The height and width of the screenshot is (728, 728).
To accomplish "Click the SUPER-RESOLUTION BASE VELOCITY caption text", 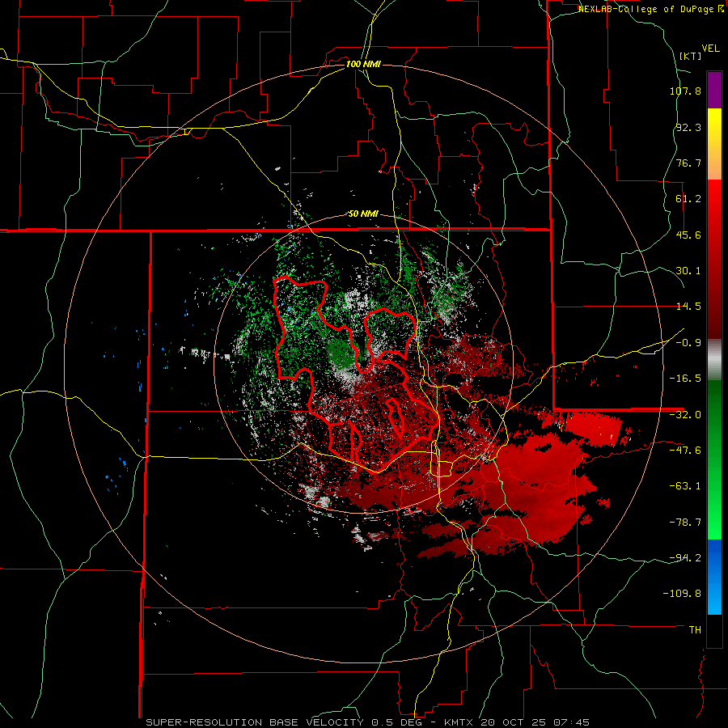I will [x=255, y=722].
